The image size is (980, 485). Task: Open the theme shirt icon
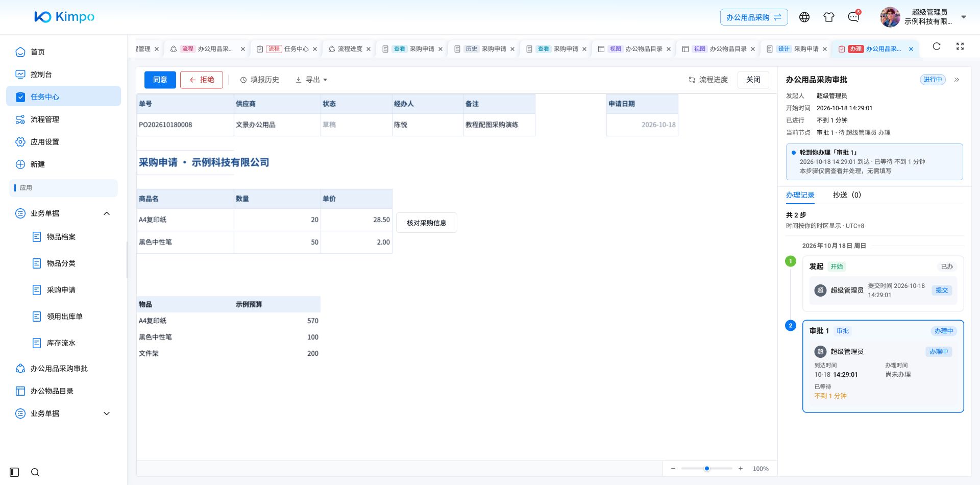pos(829,17)
